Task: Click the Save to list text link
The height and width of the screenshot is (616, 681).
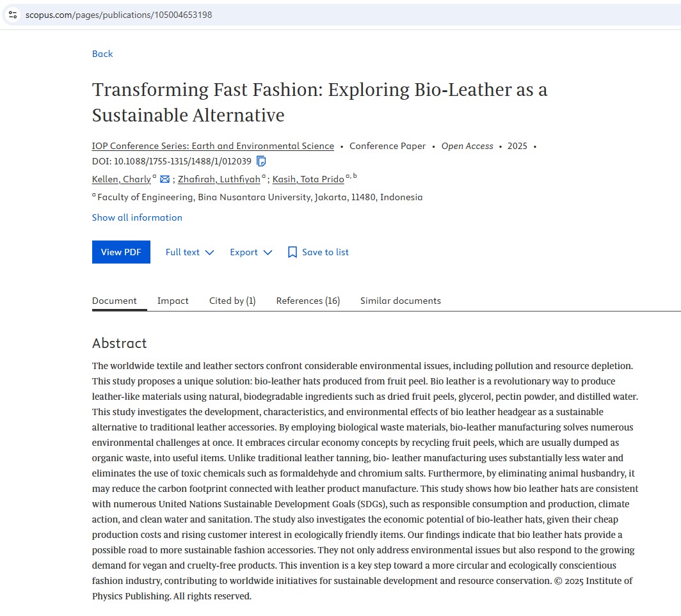Action: pos(325,252)
